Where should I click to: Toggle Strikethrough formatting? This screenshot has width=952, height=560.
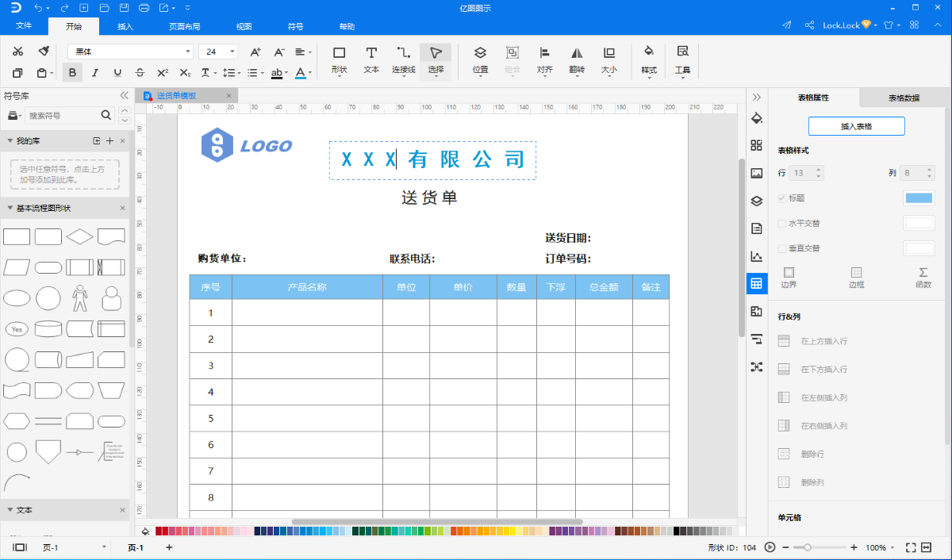click(x=140, y=73)
